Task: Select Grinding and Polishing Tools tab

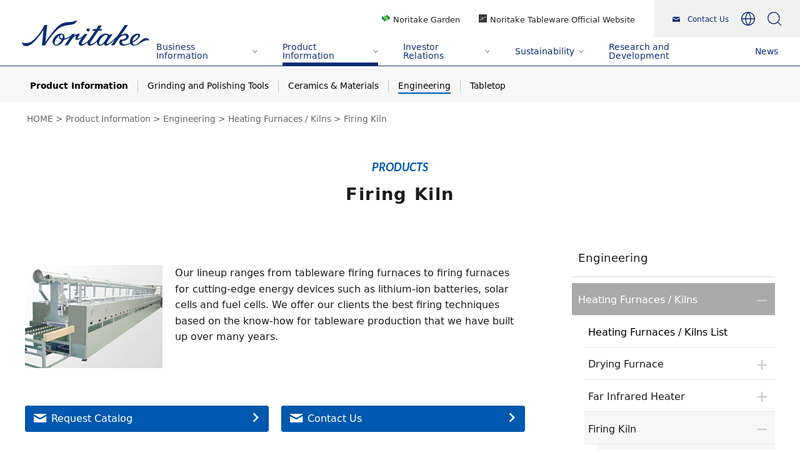Action: 208,86
